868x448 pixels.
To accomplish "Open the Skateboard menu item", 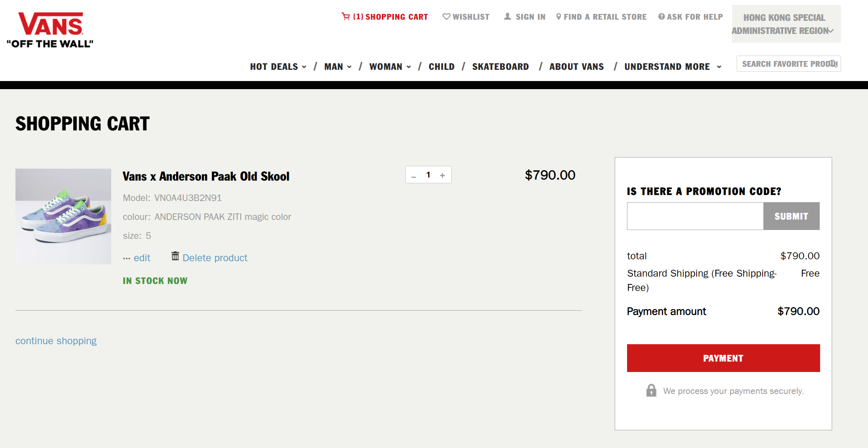I will pyautogui.click(x=500, y=67).
